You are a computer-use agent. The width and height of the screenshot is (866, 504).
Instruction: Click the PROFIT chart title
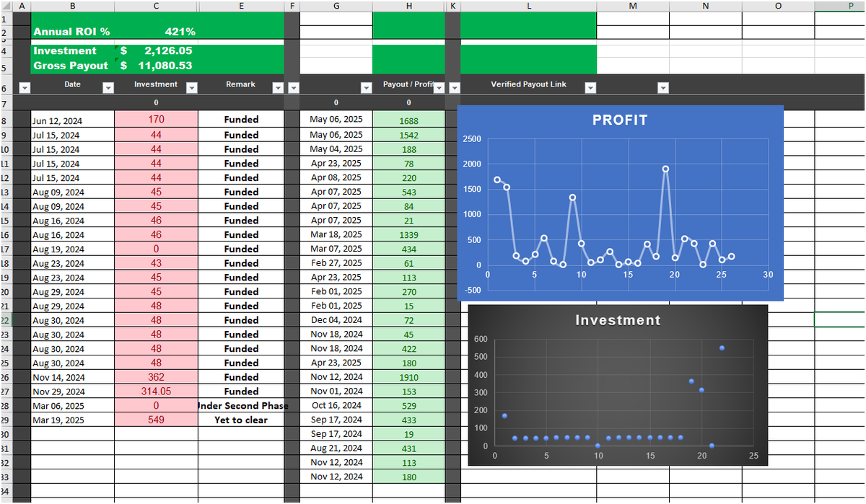tap(620, 120)
